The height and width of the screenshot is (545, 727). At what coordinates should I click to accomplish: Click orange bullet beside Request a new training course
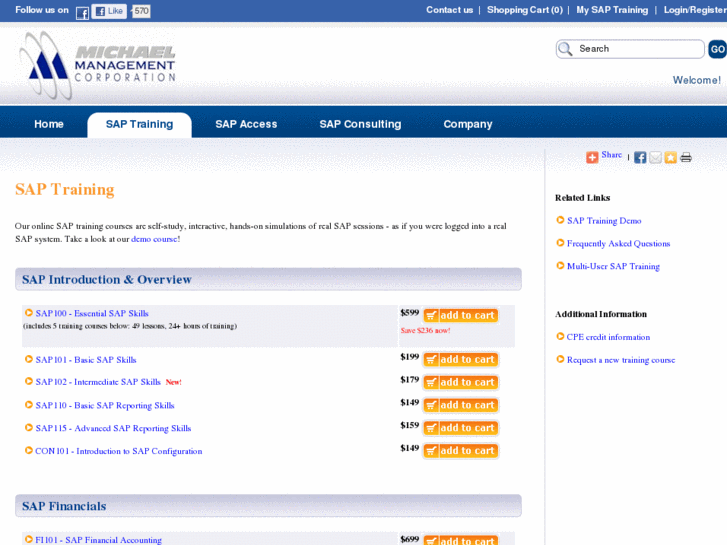point(560,359)
